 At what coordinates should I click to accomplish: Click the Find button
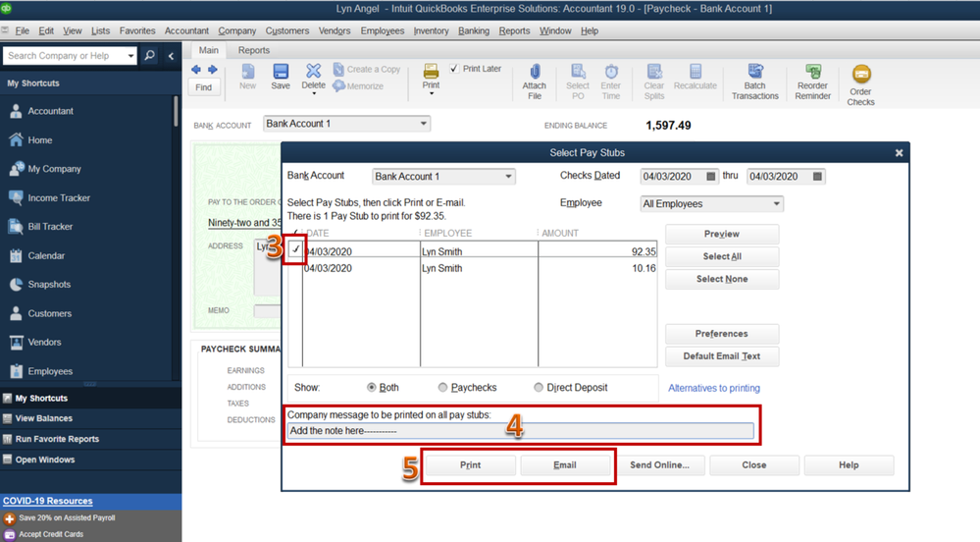[x=203, y=87]
